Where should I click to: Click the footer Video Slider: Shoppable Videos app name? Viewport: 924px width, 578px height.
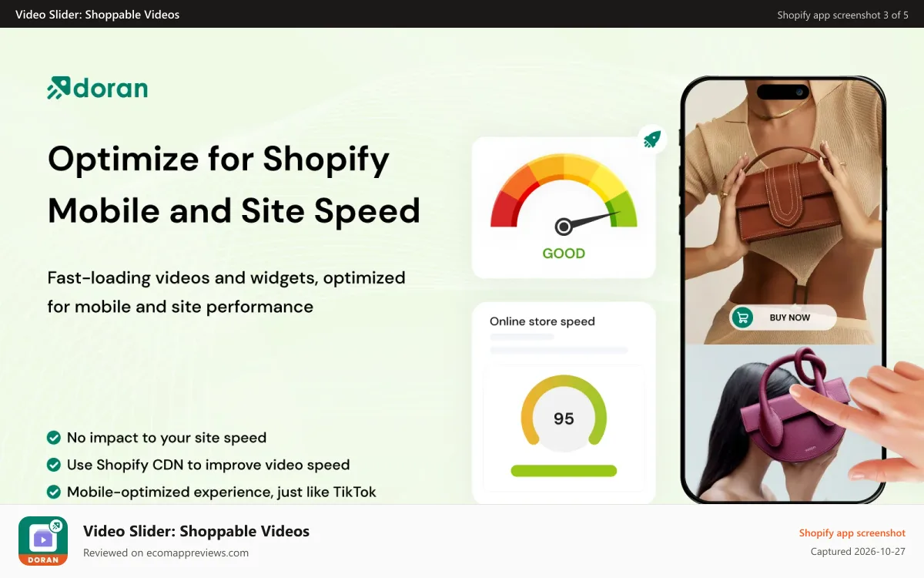click(196, 531)
